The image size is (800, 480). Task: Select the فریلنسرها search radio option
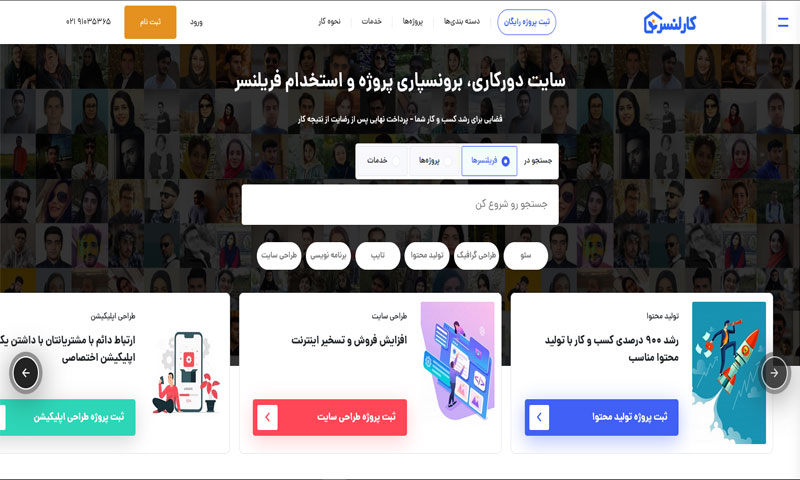489,161
